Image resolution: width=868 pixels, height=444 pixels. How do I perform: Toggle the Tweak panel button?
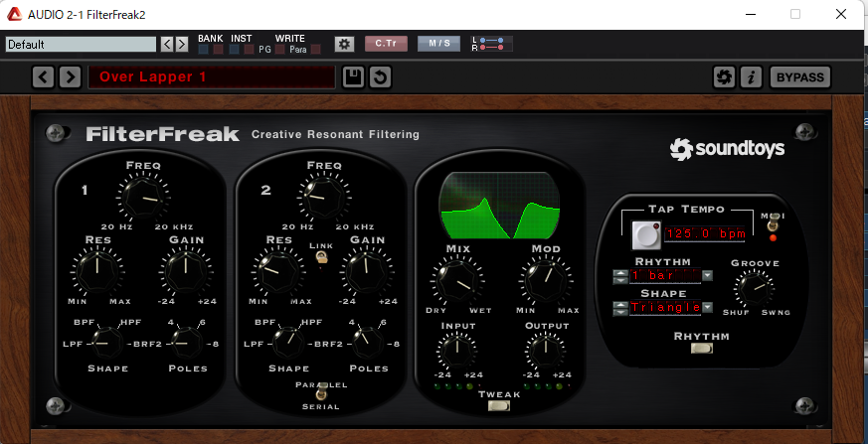(499, 406)
